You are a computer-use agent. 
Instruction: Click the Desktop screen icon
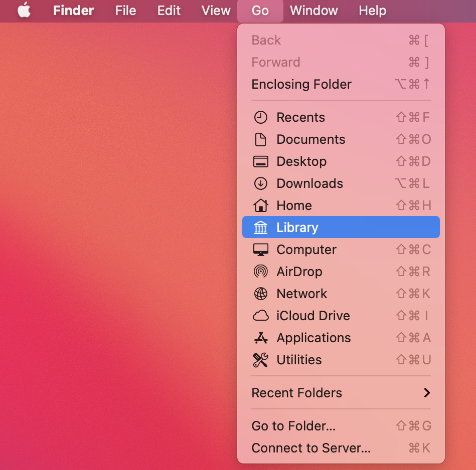coord(260,162)
